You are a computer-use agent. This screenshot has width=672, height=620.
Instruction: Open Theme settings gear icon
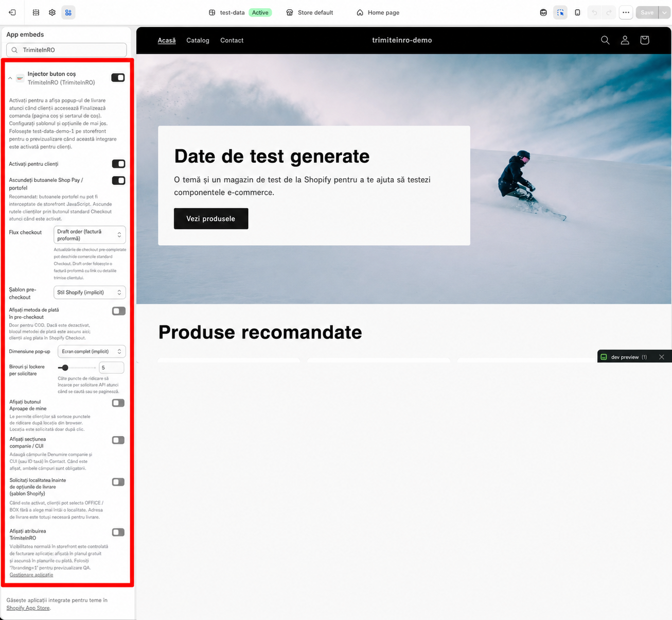[52, 12]
